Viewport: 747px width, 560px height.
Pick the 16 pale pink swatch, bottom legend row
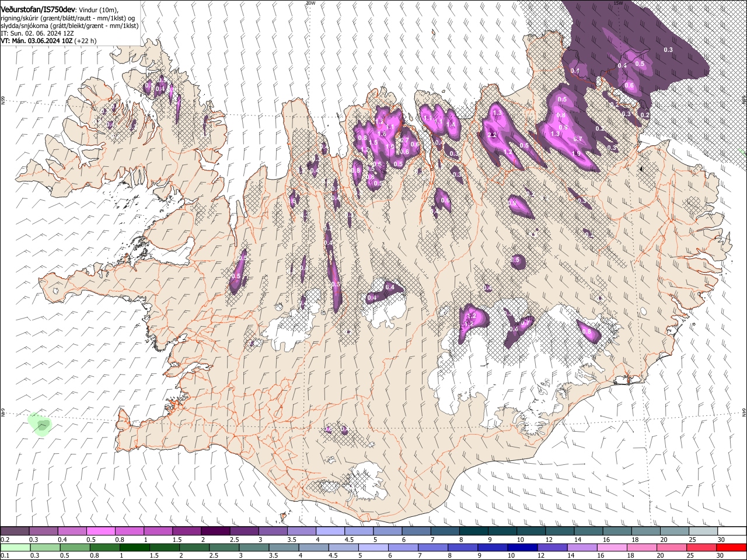tap(612, 547)
